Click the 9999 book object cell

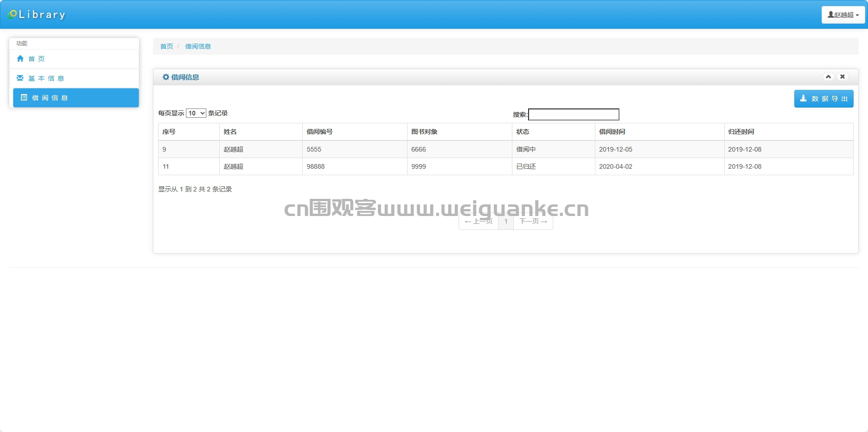click(460, 166)
